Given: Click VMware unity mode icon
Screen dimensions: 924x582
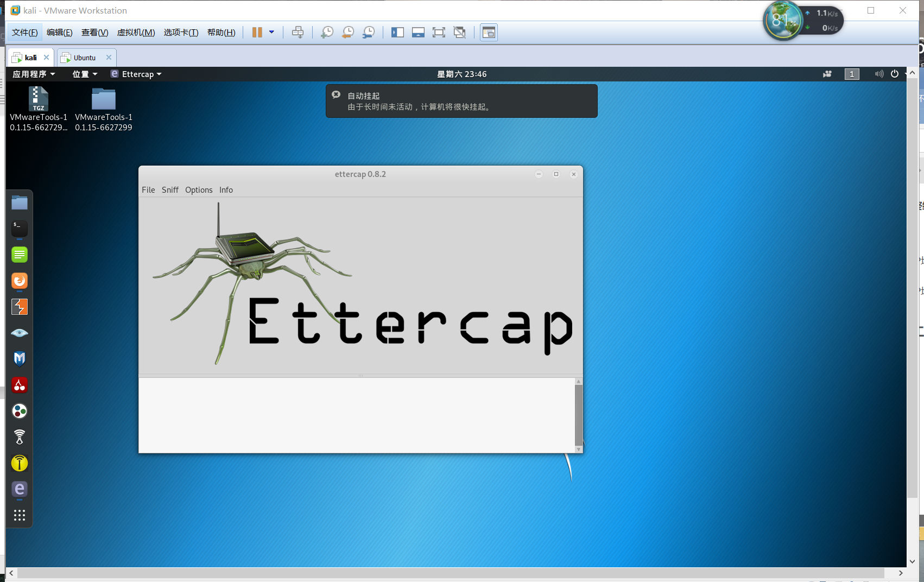Looking at the screenshot, I should [x=460, y=32].
